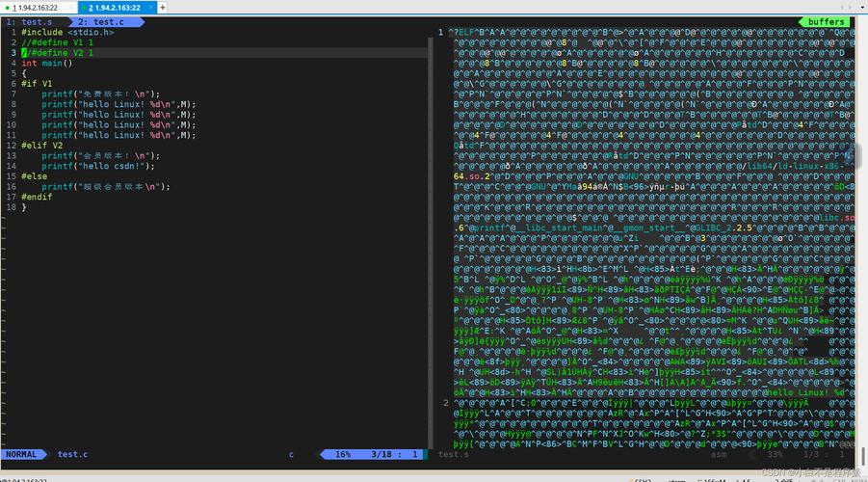Select session tab 2 1.94.2.163:22
Viewport: 868px width, 482px height.
pos(117,7)
